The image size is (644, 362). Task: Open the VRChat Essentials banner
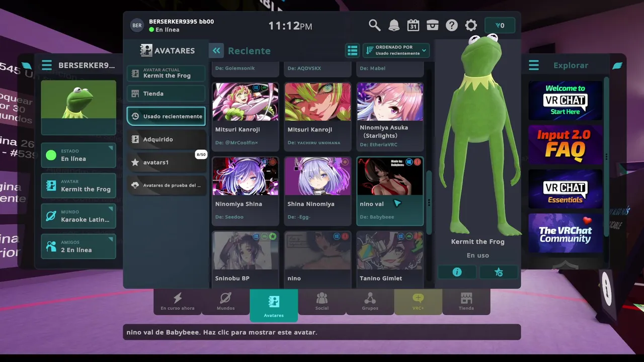pyautogui.click(x=565, y=189)
